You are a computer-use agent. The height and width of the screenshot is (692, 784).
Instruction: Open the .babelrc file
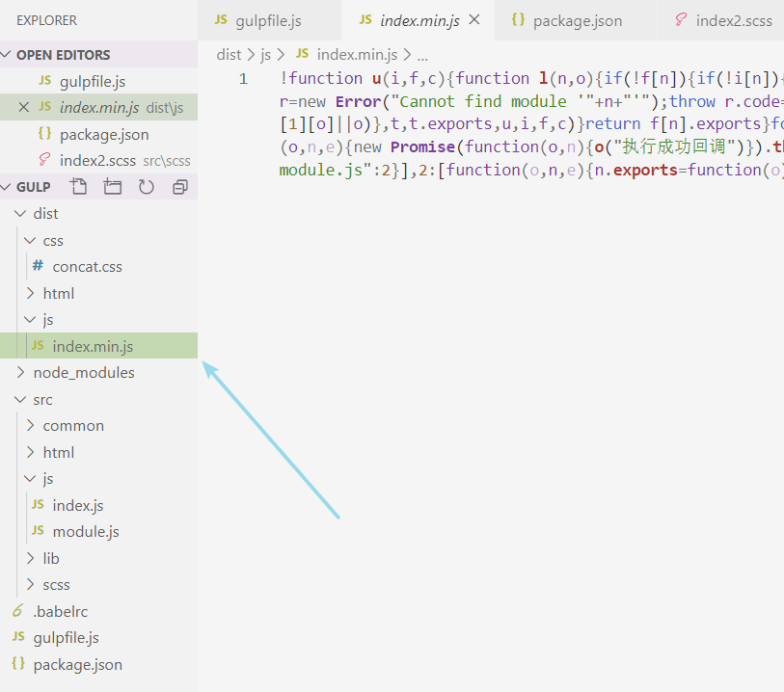[60, 611]
